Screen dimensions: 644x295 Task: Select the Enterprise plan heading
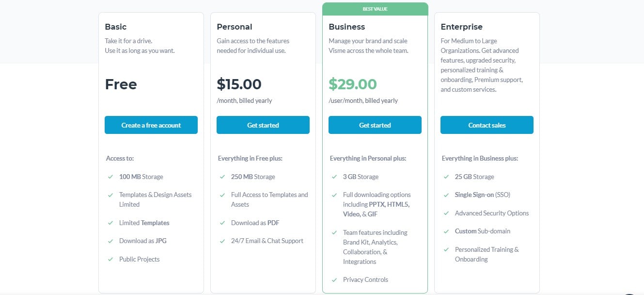tap(461, 27)
